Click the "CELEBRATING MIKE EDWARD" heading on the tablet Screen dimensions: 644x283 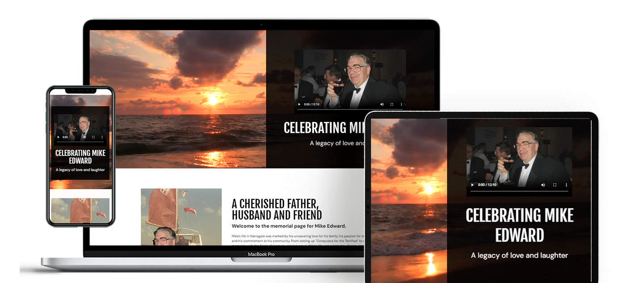pos(520,225)
